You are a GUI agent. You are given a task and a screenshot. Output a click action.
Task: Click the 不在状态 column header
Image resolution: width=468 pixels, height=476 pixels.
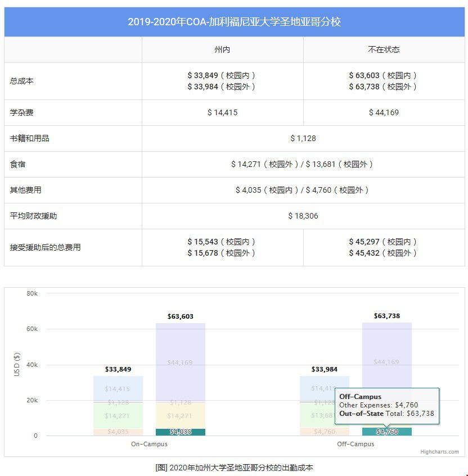[x=385, y=49]
